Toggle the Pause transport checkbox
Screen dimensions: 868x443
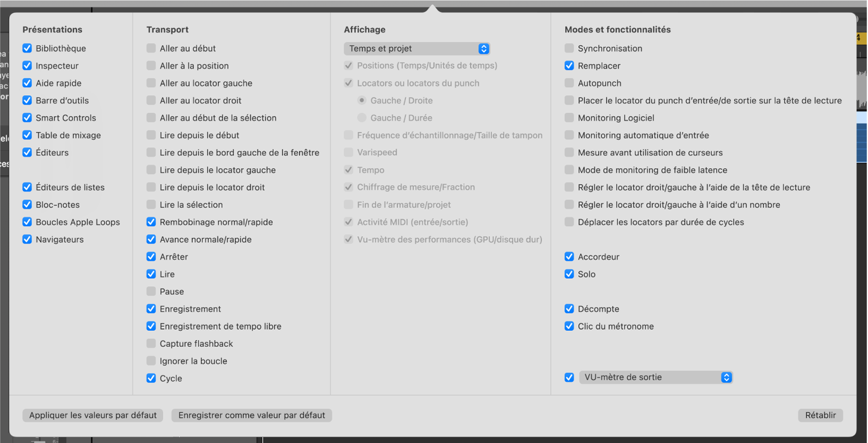click(x=151, y=291)
